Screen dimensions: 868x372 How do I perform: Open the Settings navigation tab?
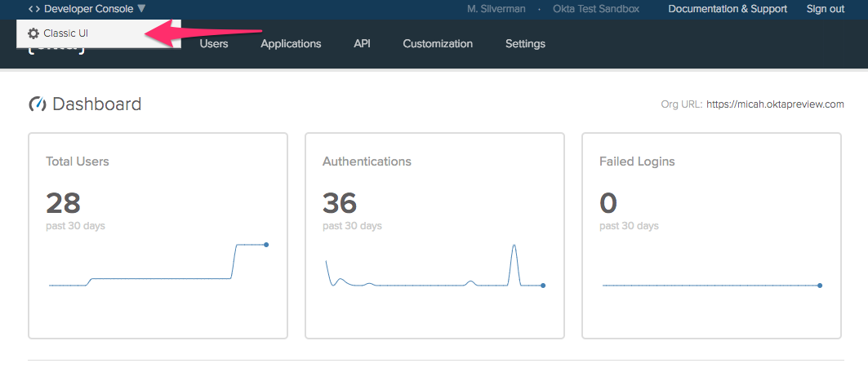525,44
